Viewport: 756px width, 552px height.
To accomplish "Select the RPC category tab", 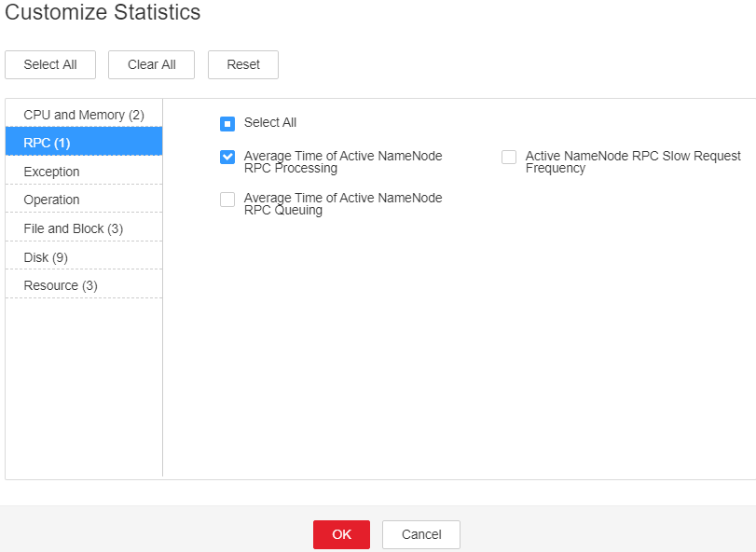I will (x=84, y=143).
